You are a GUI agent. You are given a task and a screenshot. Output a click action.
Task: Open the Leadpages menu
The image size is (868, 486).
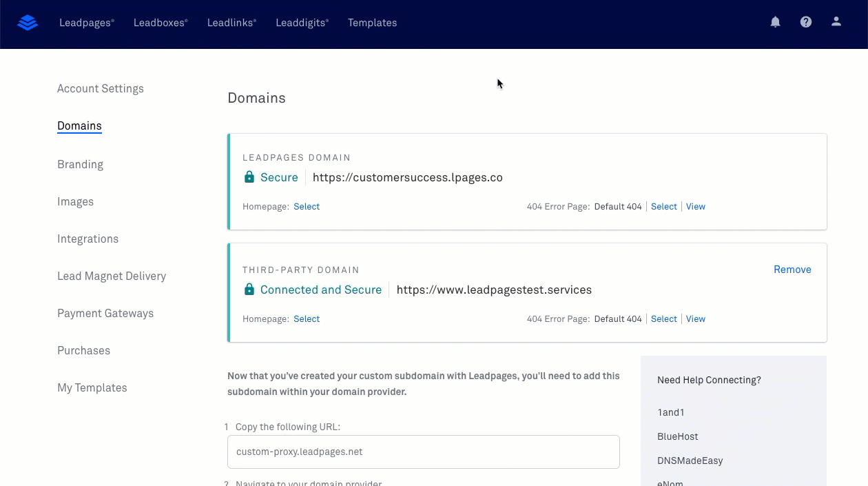tap(87, 23)
